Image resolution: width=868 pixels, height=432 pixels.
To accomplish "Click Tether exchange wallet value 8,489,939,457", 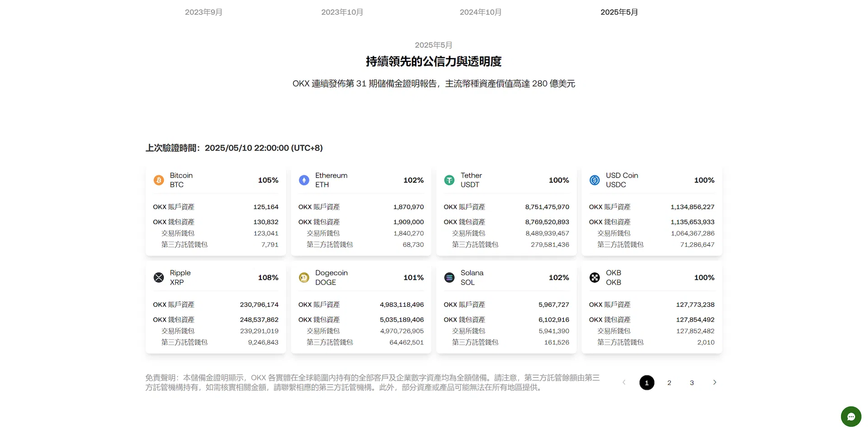I will [x=547, y=233].
